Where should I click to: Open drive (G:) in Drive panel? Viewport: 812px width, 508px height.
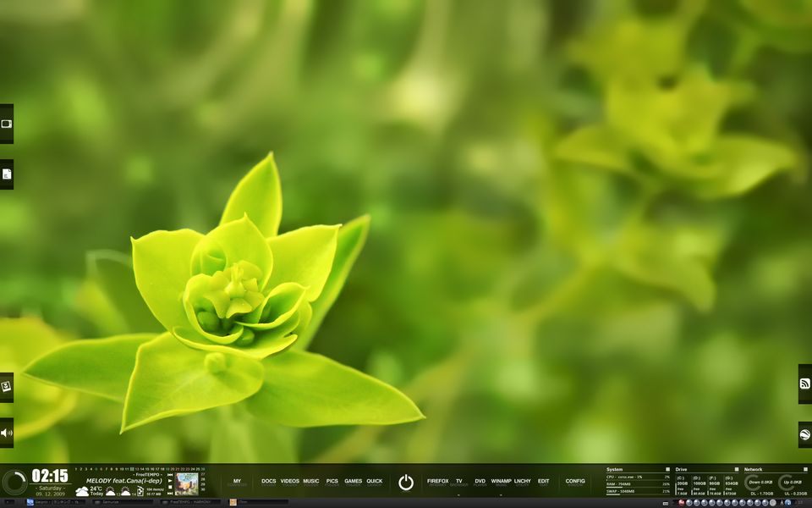(x=730, y=486)
